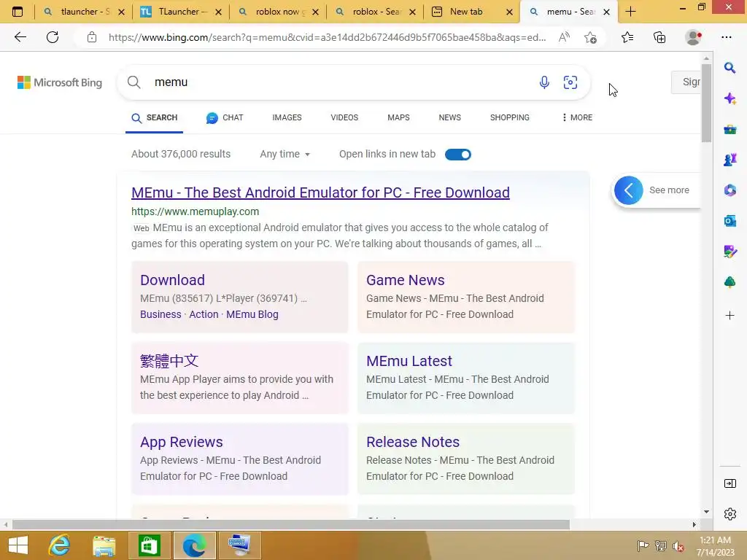Click the Bing magnifier search icon
Viewport: 747px width, 560px height.
(x=134, y=82)
